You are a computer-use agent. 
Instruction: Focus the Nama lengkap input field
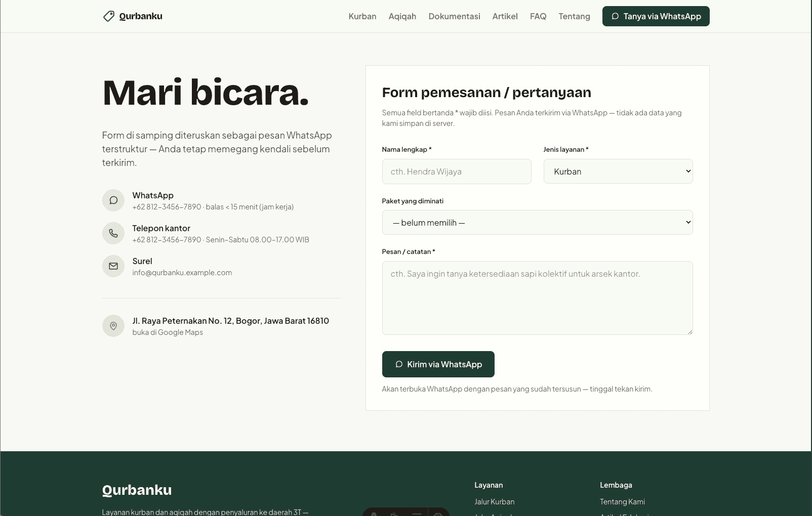coord(457,171)
